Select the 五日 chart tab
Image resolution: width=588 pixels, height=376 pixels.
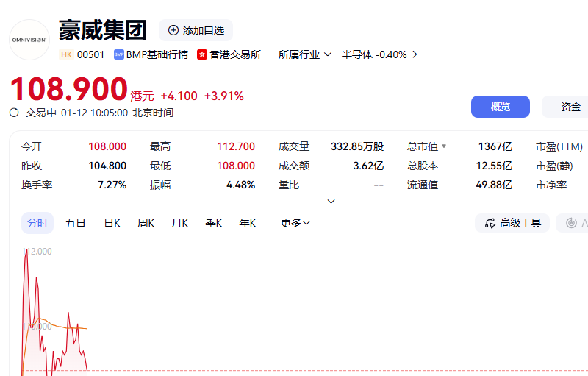click(x=76, y=223)
